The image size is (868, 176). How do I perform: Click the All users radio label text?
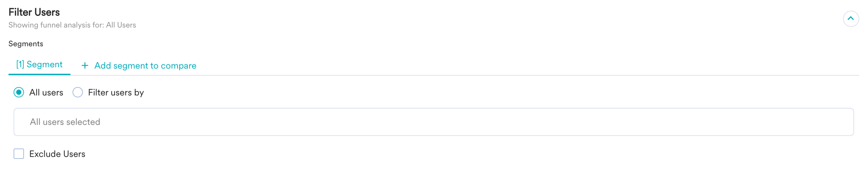click(46, 93)
